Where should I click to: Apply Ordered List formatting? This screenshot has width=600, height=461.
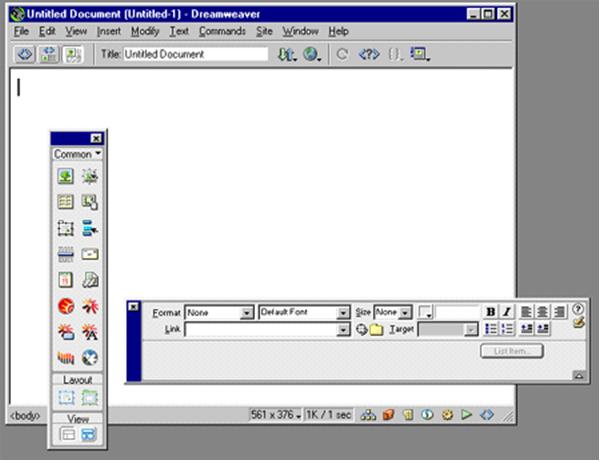click(x=507, y=329)
